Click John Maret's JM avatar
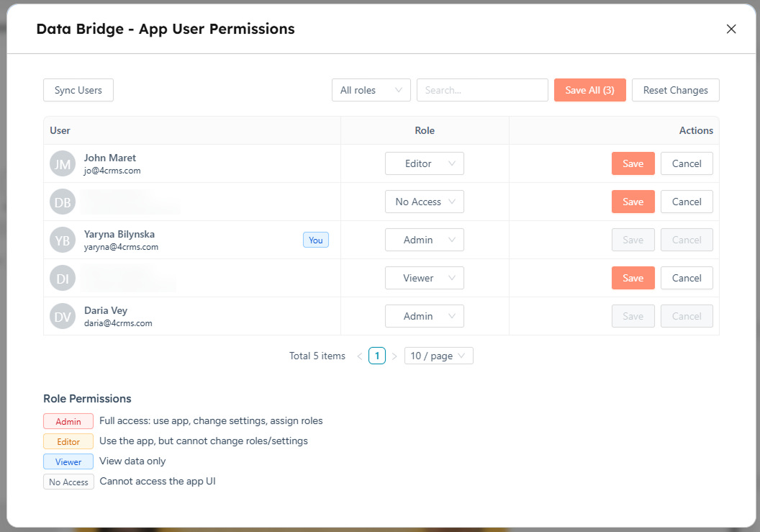 click(x=62, y=163)
